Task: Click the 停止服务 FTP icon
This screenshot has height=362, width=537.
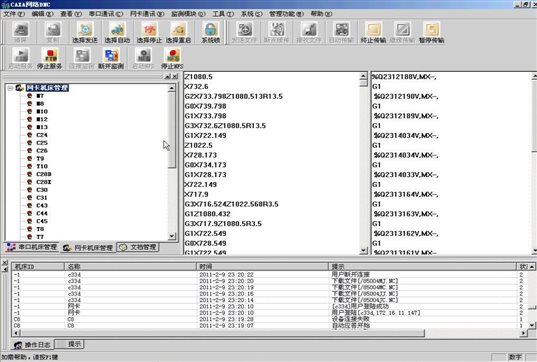Action: point(50,55)
